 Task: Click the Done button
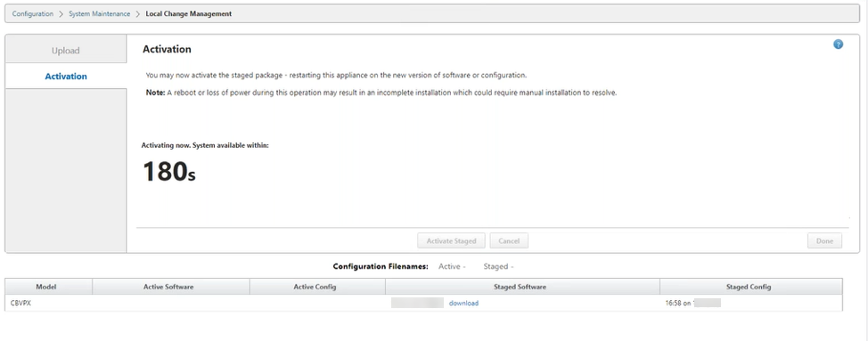(824, 241)
